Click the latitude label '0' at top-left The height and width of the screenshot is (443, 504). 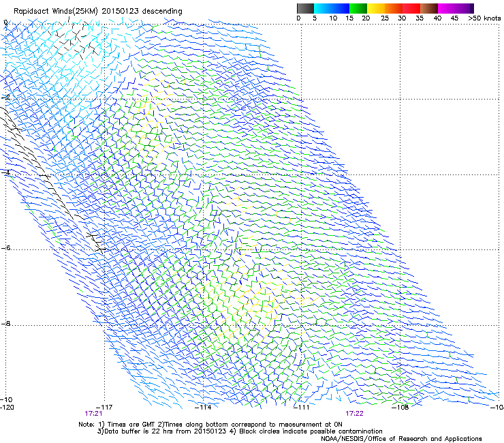click(5, 22)
